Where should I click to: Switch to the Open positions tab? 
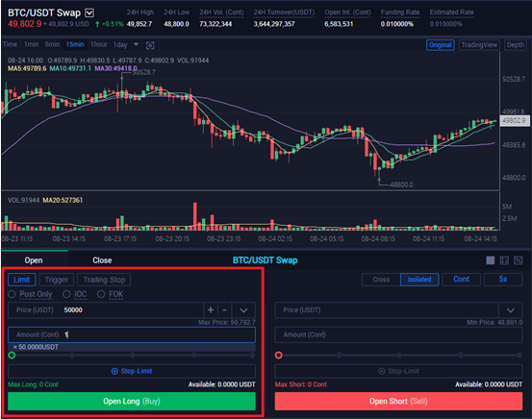(x=34, y=260)
